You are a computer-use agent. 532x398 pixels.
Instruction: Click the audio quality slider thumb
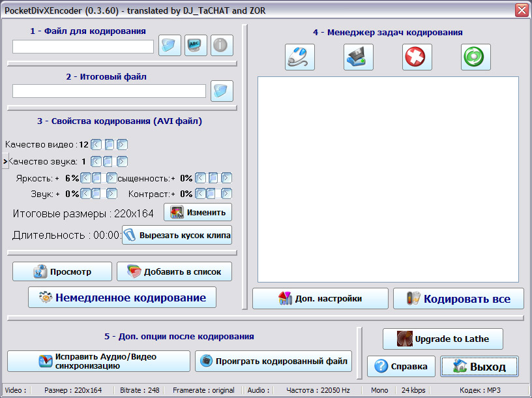[108, 161]
